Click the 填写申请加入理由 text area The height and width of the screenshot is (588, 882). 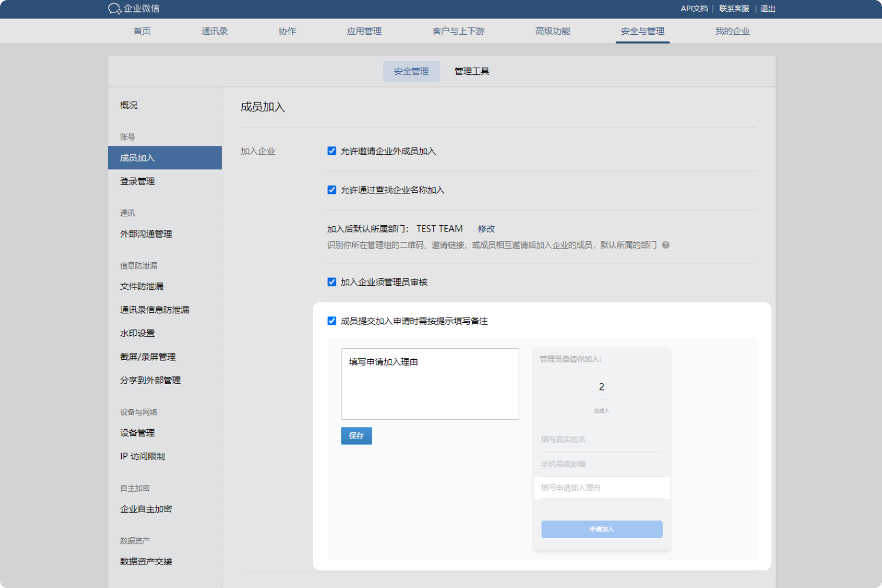pos(430,384)
